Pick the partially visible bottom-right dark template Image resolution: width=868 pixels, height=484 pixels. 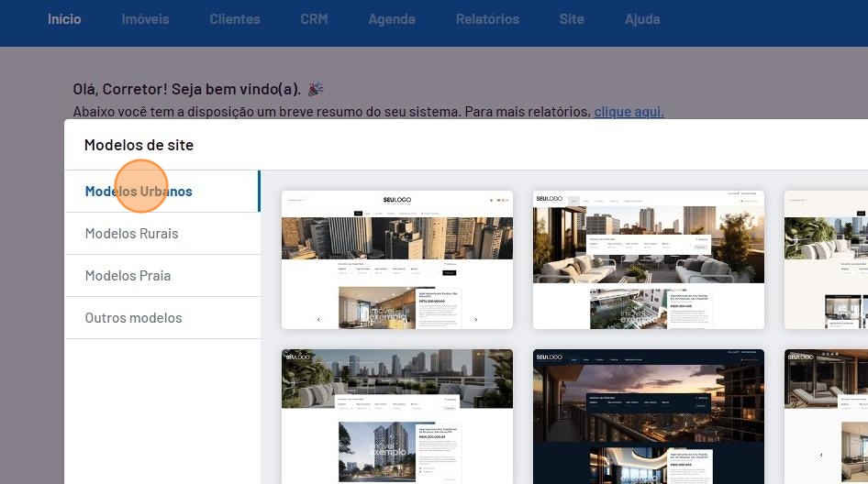826,416
